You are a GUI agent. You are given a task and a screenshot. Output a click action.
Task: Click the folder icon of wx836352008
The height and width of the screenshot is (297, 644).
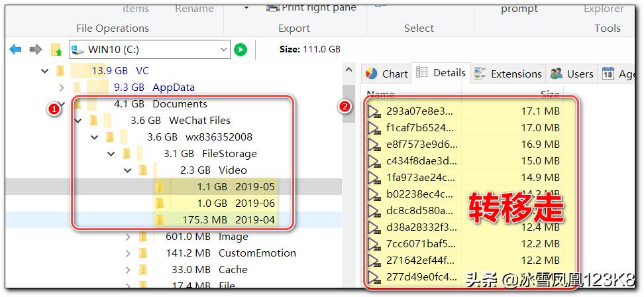pyautogui.click(x=110, y=137)
